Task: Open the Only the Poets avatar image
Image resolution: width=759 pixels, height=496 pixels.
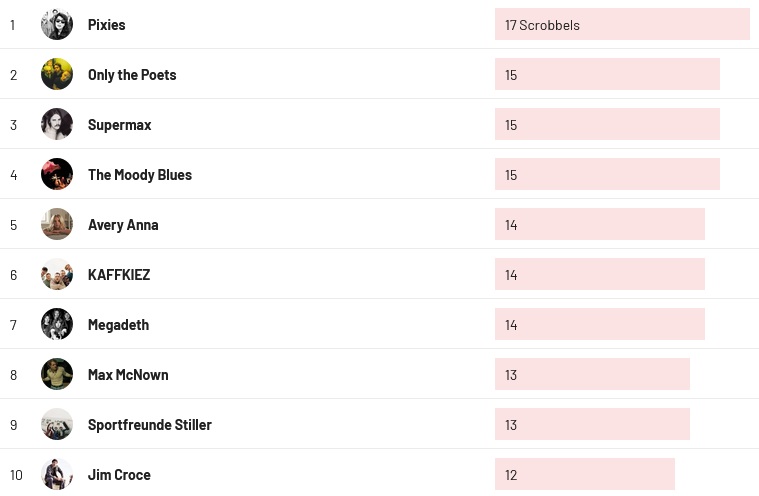Action: click(57, 74)
